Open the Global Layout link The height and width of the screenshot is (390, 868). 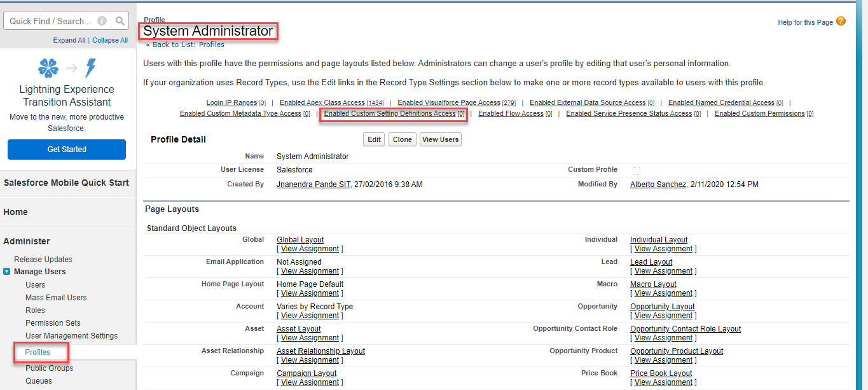300,240
